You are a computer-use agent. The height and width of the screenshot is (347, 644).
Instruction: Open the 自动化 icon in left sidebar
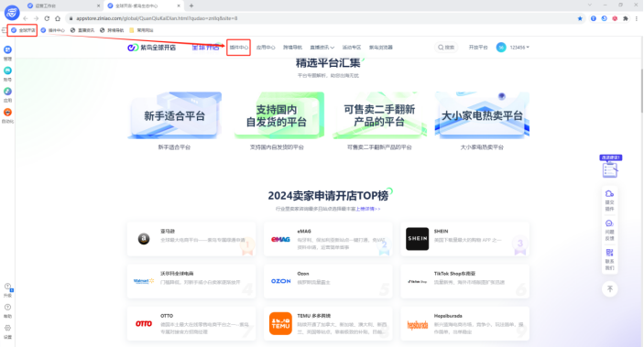coord(7,112)
